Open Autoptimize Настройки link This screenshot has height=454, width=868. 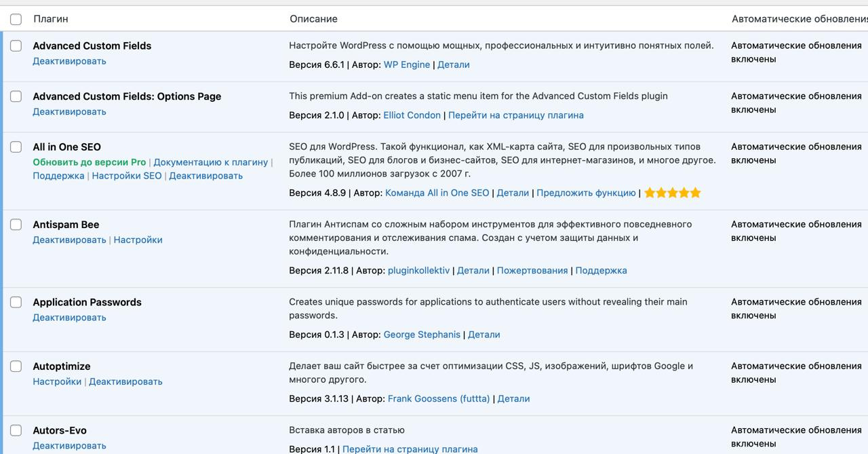coord(57,381)
